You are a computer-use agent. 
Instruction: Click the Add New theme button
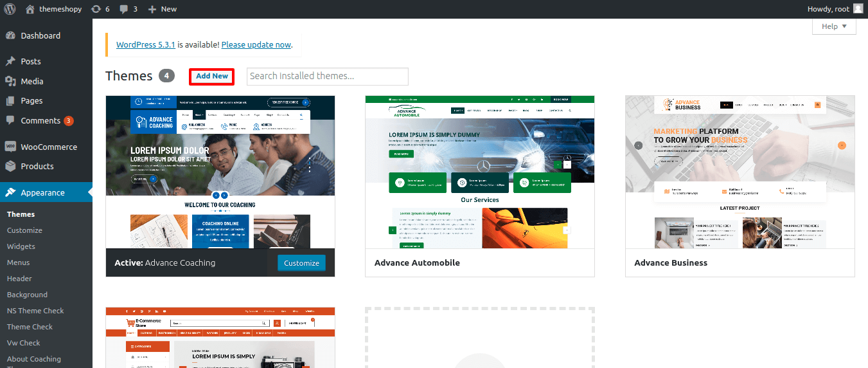click(211, 76)
